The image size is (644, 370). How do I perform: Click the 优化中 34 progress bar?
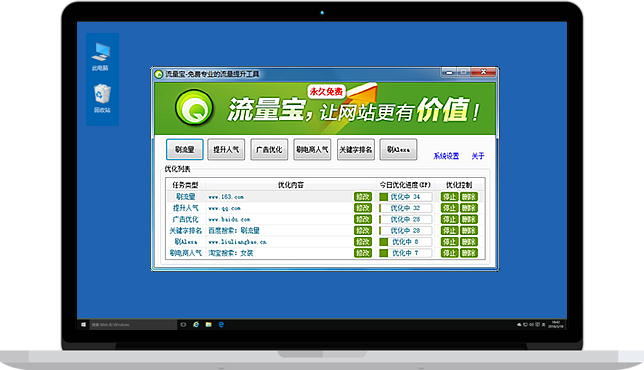[405, 197]
